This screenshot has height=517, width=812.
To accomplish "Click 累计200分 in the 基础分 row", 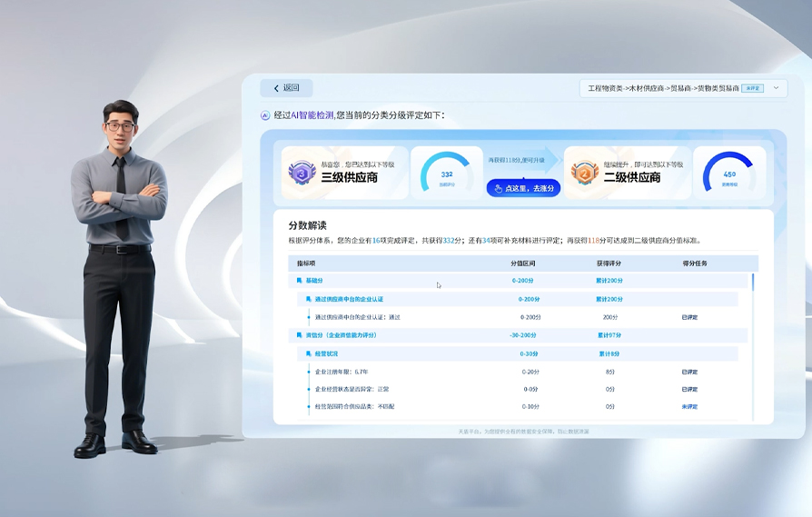I will (609, 280).
